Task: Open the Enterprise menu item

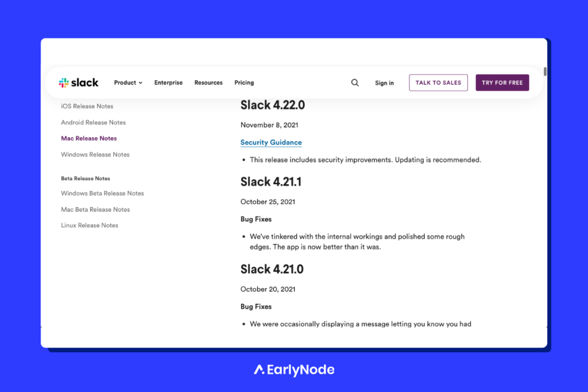Action: pos(168,83)
